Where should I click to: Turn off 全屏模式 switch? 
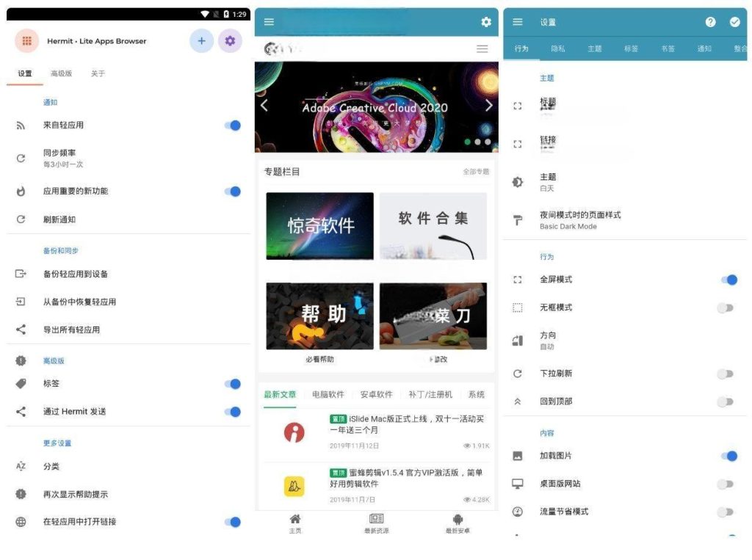(729, 280)
